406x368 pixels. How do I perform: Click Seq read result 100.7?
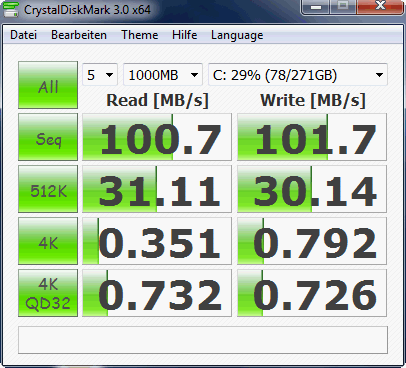click(157, 137)
